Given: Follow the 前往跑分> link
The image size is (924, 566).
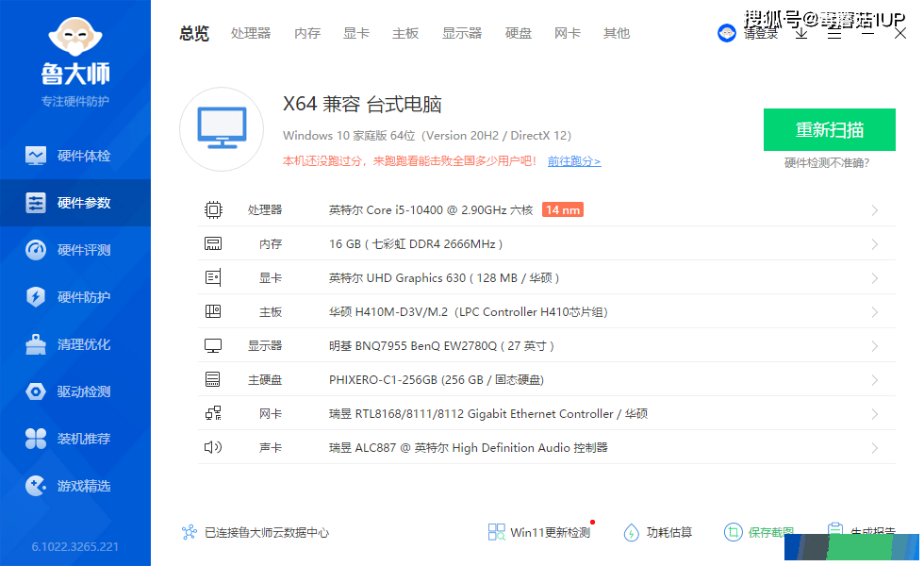Looking at the screenshot, I should tap(574, 161).
